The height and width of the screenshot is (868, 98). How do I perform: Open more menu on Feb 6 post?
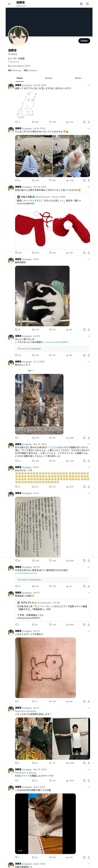point(89,259)
